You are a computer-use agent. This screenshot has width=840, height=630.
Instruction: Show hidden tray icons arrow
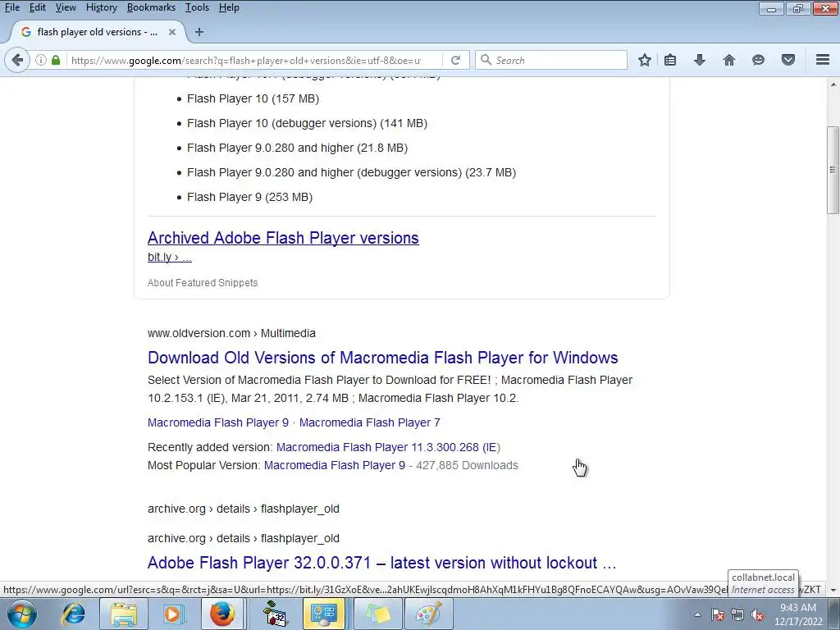(697, 614)
